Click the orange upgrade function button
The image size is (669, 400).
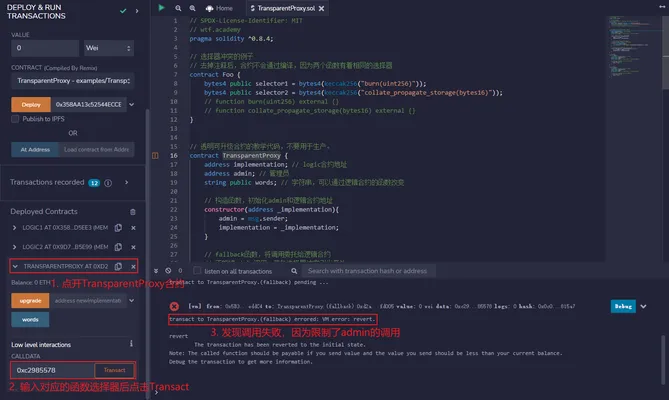coord(30,301)
